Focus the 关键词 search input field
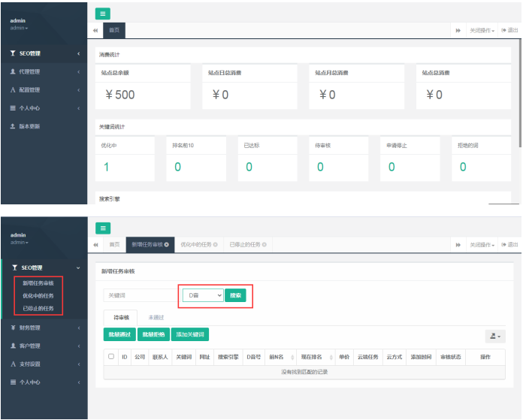Image resolution: width=523 pixels, height=420 pixels. click(141, 295)
